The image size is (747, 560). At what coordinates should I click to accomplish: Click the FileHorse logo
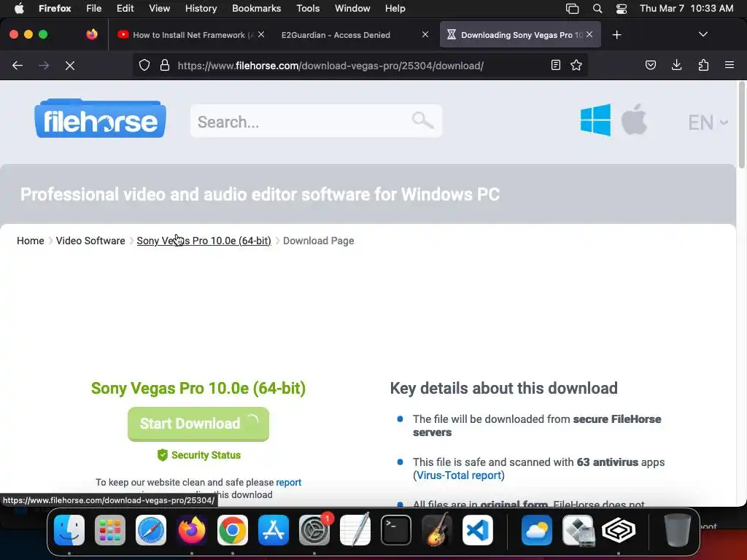(x=100, y=119)
